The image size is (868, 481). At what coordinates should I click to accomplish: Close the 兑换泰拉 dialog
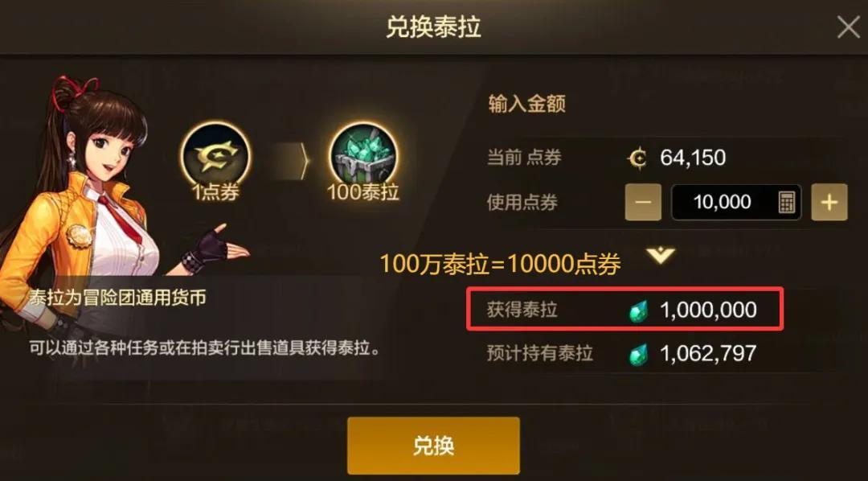848,27
